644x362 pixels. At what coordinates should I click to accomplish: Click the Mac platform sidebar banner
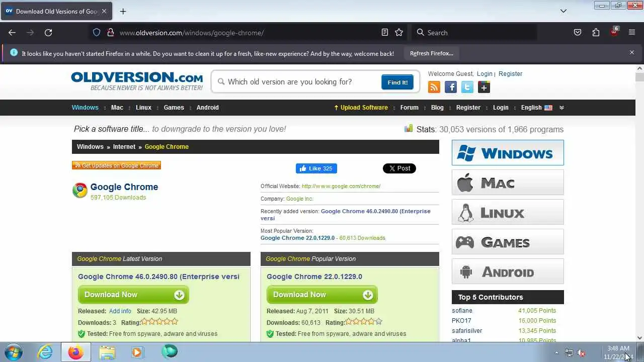pos(508,182)
